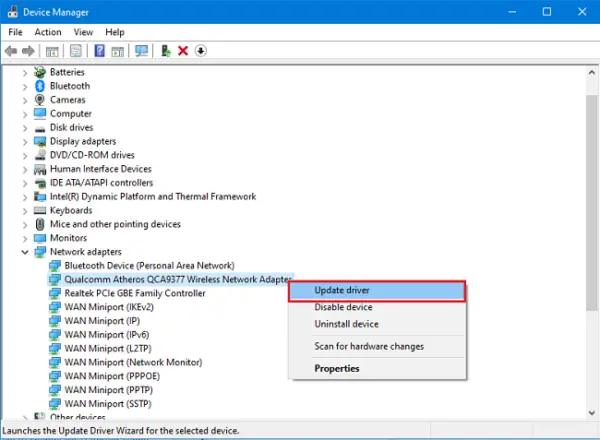Click the Network adapters category icon

pos(40,252)
